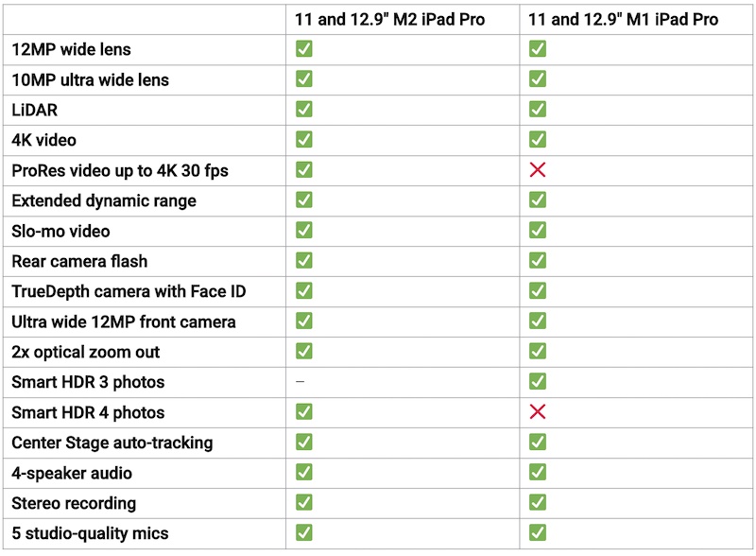Click the TrueDepth camera with Face ID label

(129, 291)
